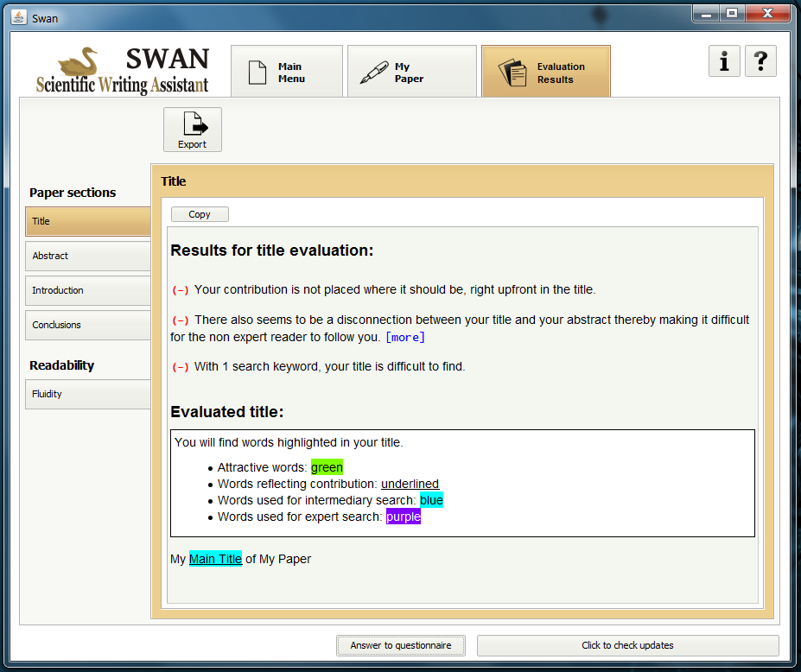Maximize the Swan window
This screenshot has height=672, width=801.
732,13
